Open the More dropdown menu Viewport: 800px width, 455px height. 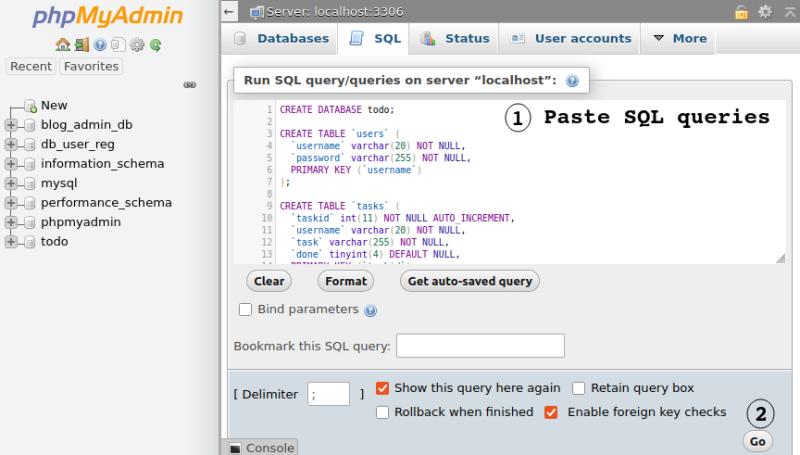point(680,38)
